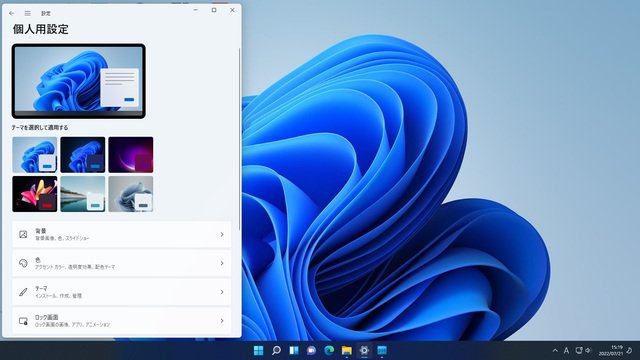Click the Settings gear taskbar icon
Image resolution: width=640 pixels, height=360 pixels.
pos(364,350)
